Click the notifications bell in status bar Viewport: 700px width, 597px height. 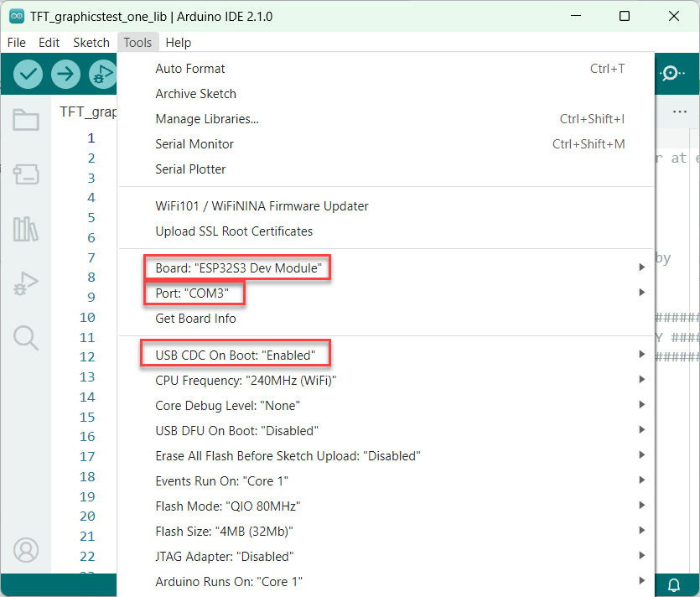point(674,584)
